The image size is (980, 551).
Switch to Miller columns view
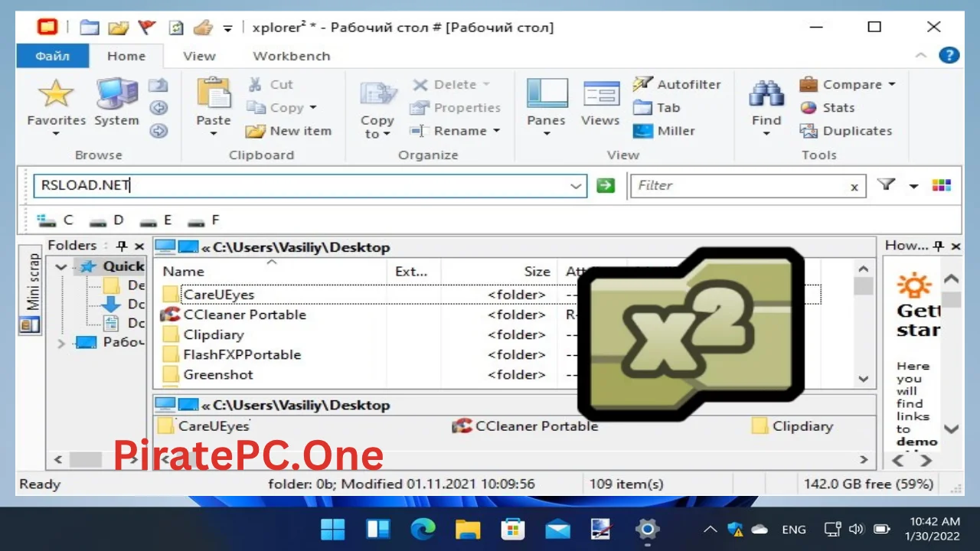point(665,131)
